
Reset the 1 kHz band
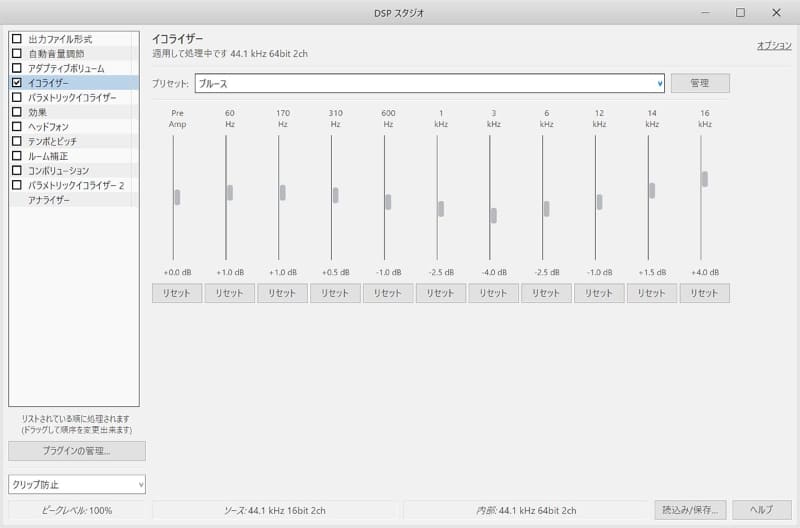coord(441,293)
